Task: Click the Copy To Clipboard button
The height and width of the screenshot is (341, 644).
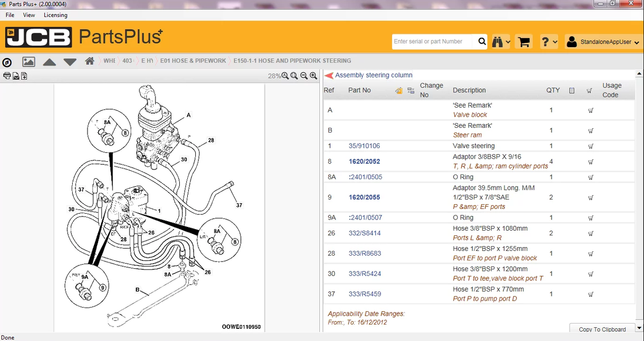Action: pos(602,329)
